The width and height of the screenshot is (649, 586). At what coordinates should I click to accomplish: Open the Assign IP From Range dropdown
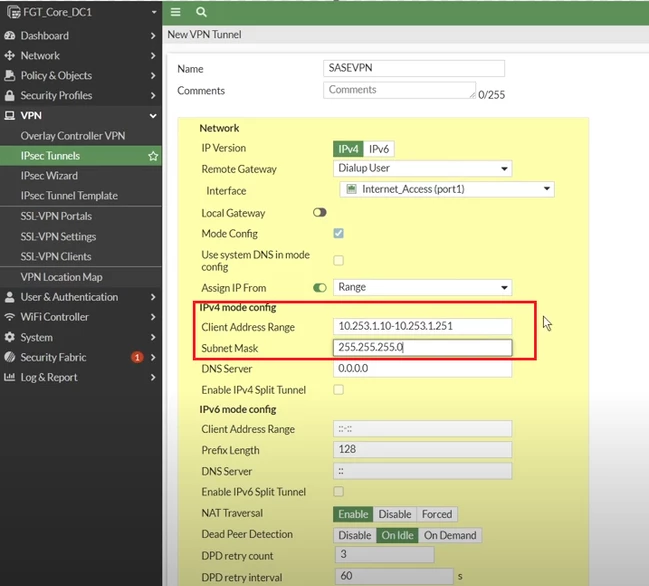tap(423, 287)
